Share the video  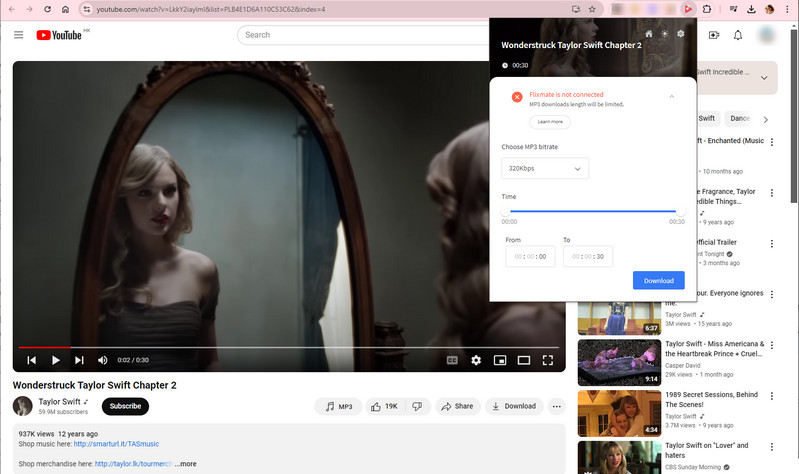(458, 406)
